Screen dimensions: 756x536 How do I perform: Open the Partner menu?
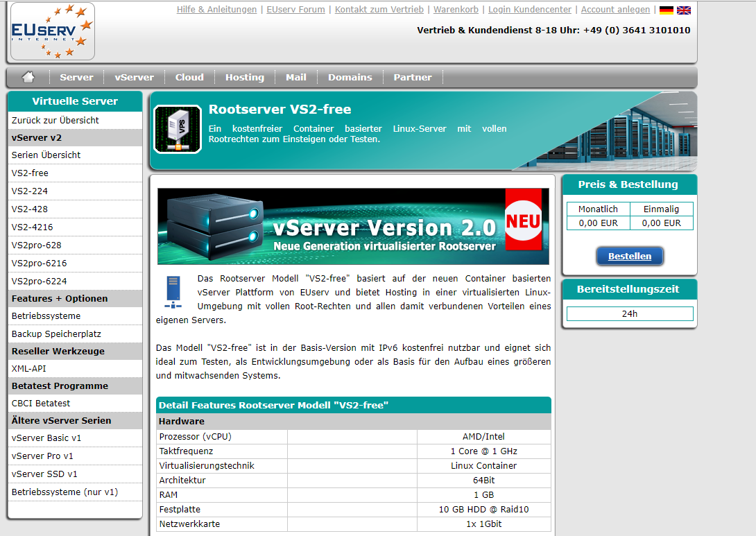413,77
